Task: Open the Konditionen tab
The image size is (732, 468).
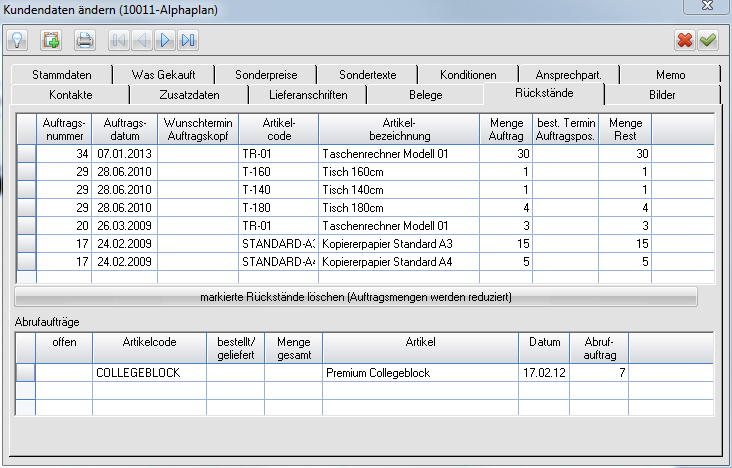Action: (468, 75)
